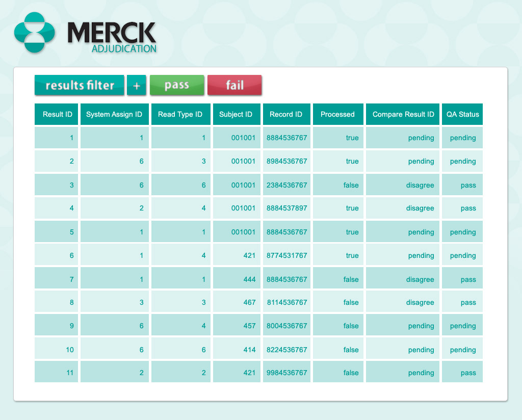Click the QA Status column header

(x=462, y=114)
